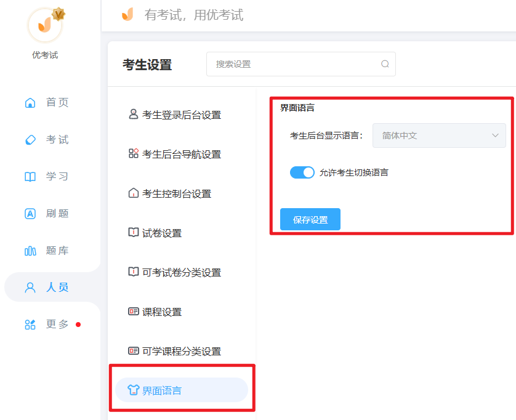
Task: Click the home icon beside 首页
Action: click(x=30, y=103)
